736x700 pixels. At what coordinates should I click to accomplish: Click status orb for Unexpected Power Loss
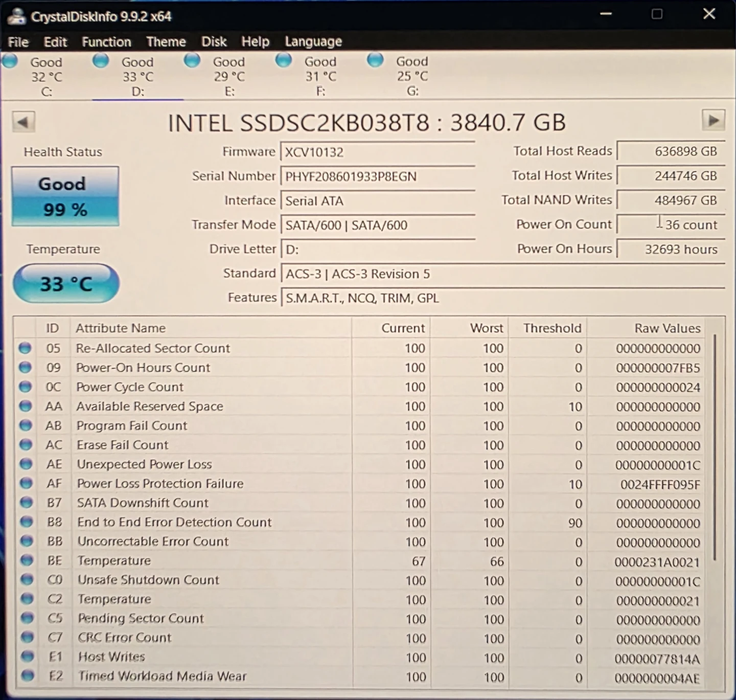tap(26, 464)
